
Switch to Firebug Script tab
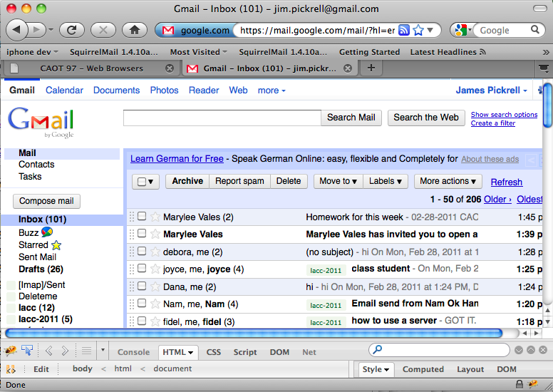(x=245, y=352)
